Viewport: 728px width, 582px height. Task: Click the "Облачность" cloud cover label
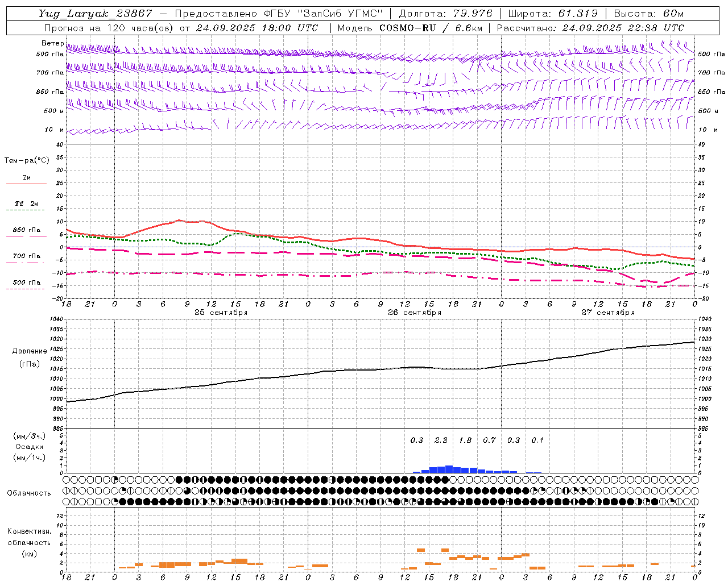pos(29,493)
